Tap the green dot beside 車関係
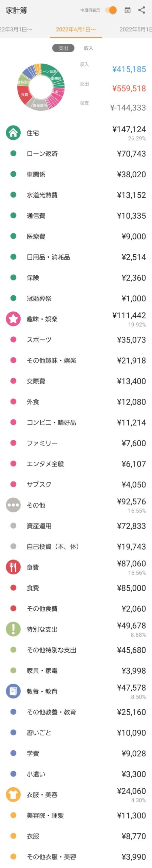 tap(13, 174)
